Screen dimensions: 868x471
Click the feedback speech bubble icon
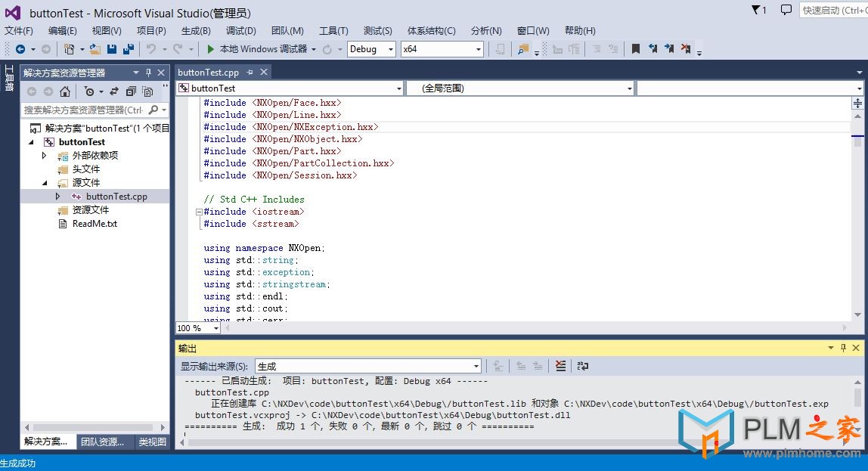click(x=786, y=10)
